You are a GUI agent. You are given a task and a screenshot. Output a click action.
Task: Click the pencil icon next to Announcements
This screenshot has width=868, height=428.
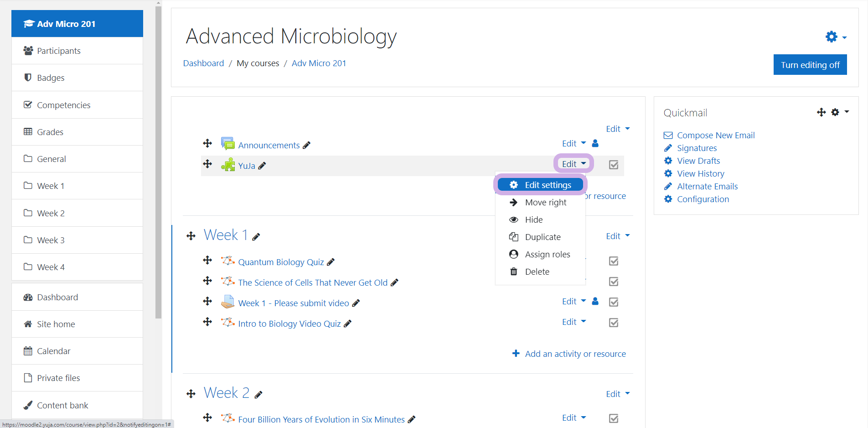pos(307,145)
